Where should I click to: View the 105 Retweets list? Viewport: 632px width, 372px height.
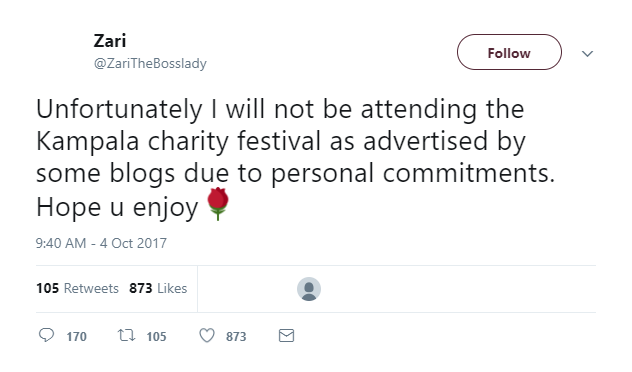pos(77,288)
